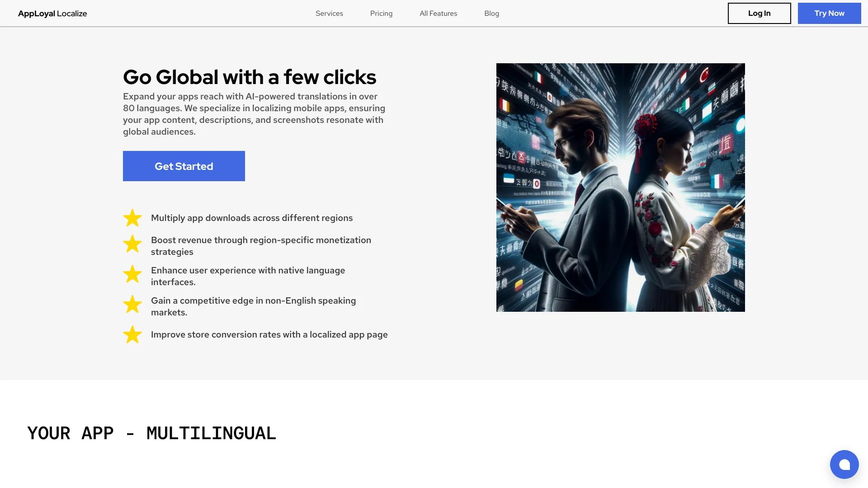The height and width of the screenshot is (488, 868).
Task: Click the All Features navigation link
Action: click(438, 13)
